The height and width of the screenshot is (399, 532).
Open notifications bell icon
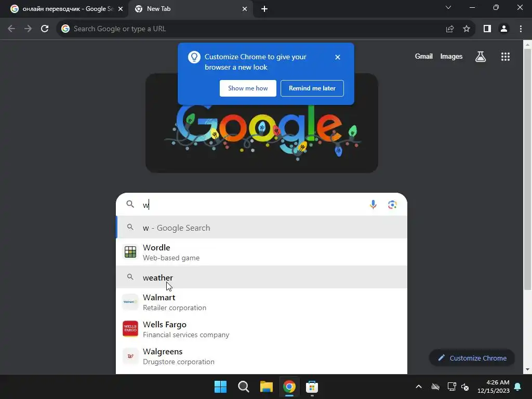coord(518,387)
